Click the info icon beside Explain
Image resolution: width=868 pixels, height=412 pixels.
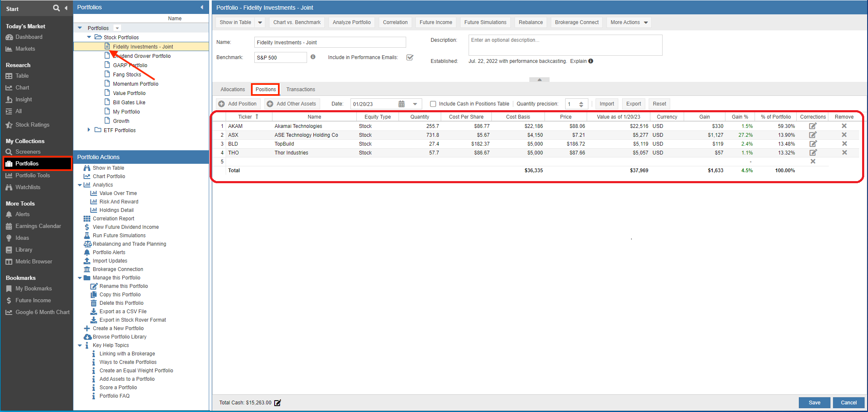(x=591, y=61)
